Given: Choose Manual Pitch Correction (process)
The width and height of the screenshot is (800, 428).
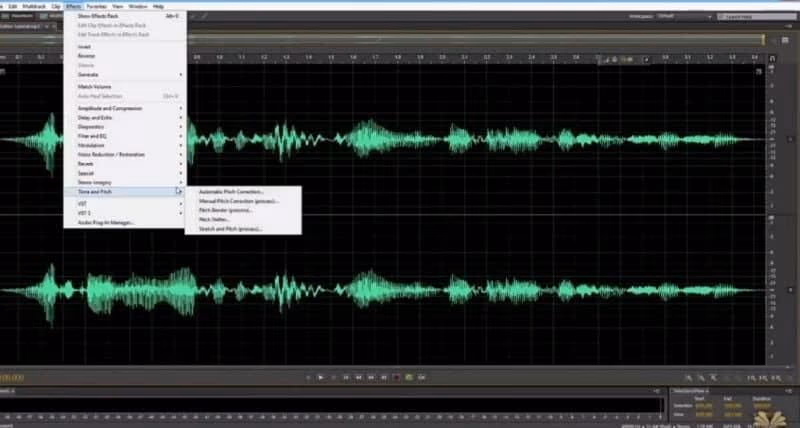Looking at the screenshot, I should (238, 201).
